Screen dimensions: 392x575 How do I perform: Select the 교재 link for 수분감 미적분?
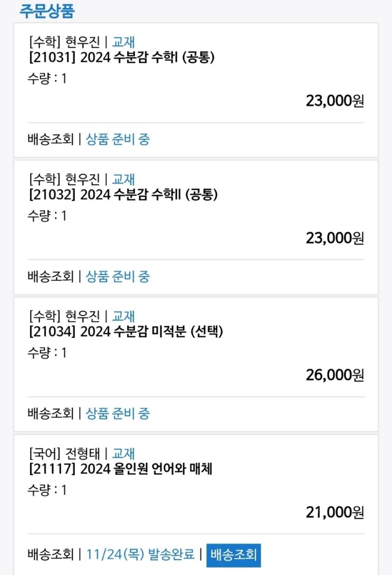[x=123, y=316]
